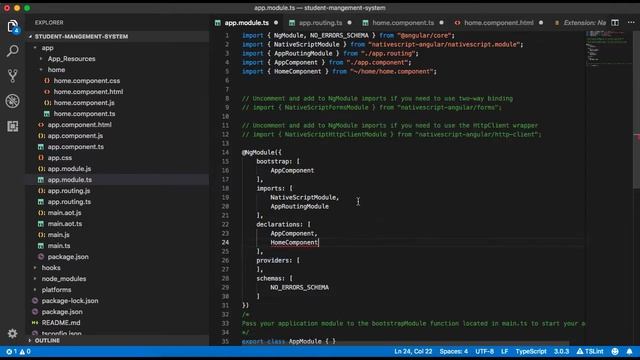The image size is (640, 360).
Task: Split the editor to the right
Action: 615,23
